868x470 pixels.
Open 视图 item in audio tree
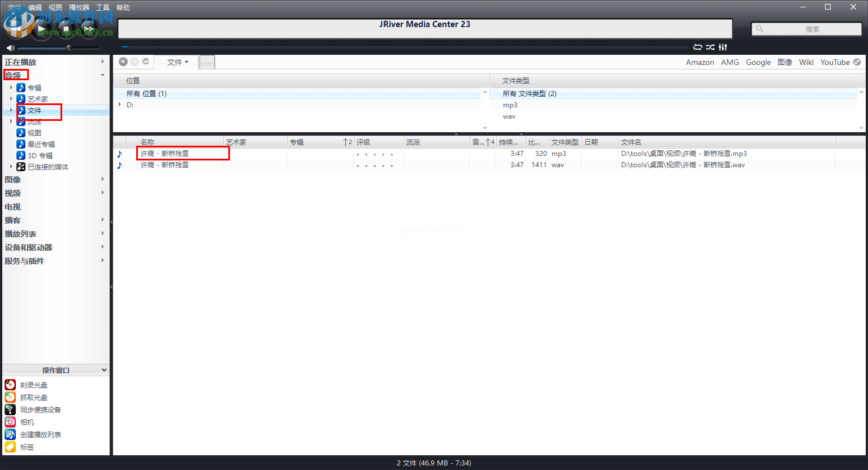click(x=34, y=133)
